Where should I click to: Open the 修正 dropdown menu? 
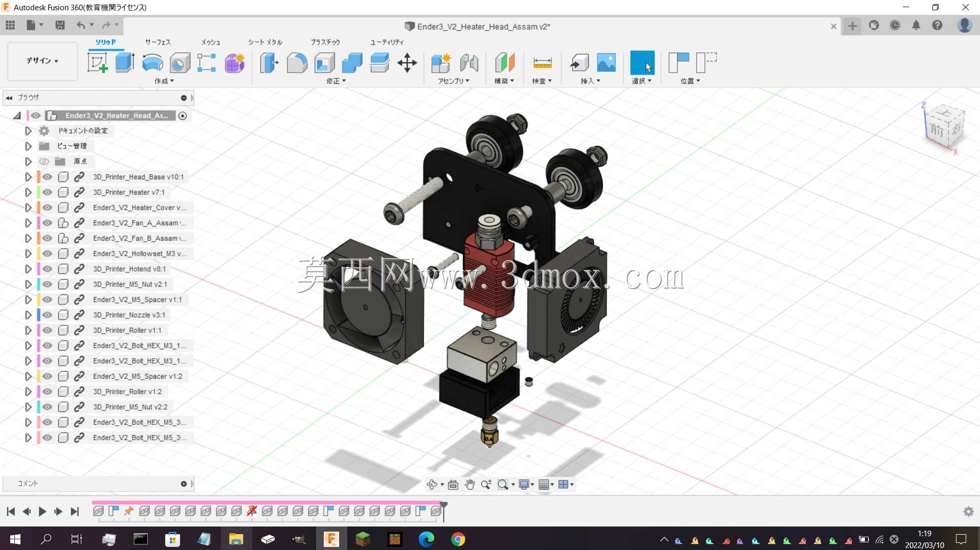(336, 81)
